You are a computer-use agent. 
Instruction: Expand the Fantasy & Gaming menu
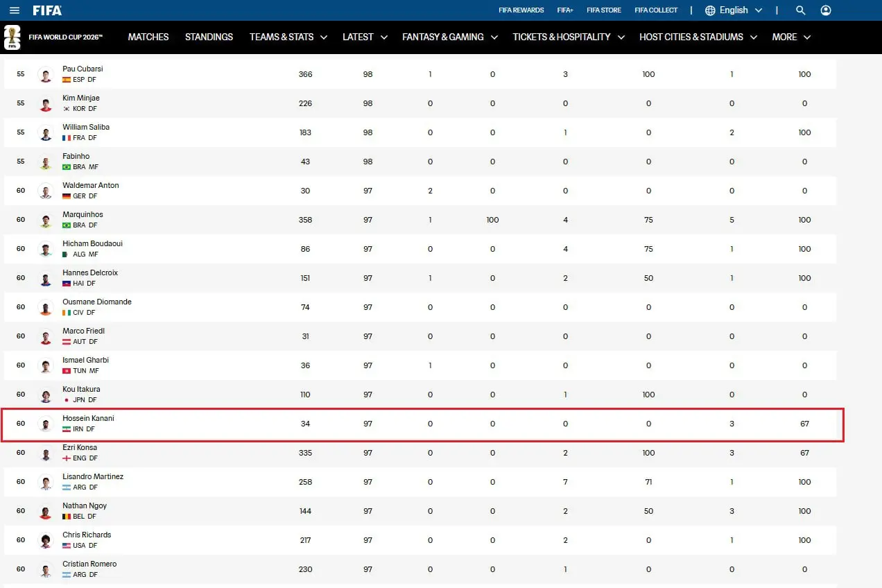450,37
